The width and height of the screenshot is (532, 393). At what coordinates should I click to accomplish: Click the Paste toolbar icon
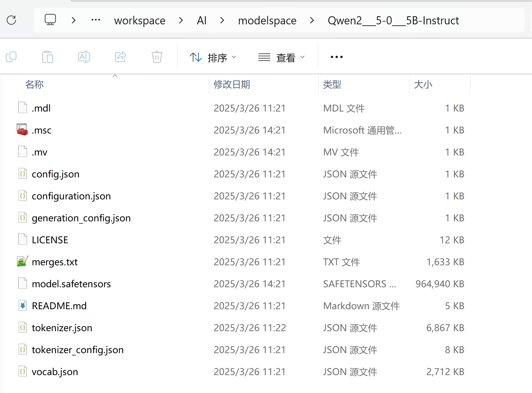[x=48, y=57]
